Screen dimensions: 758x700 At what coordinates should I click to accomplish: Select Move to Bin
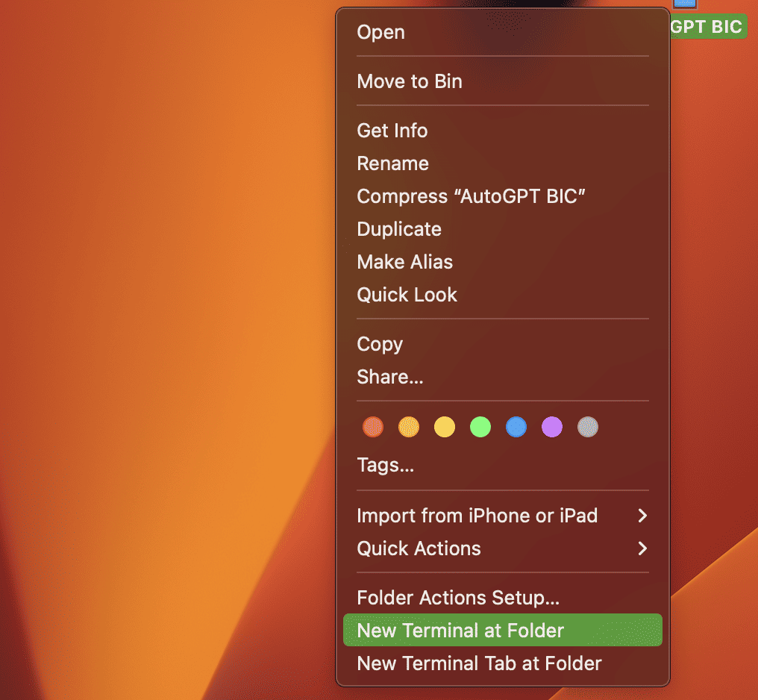point(502,81)
